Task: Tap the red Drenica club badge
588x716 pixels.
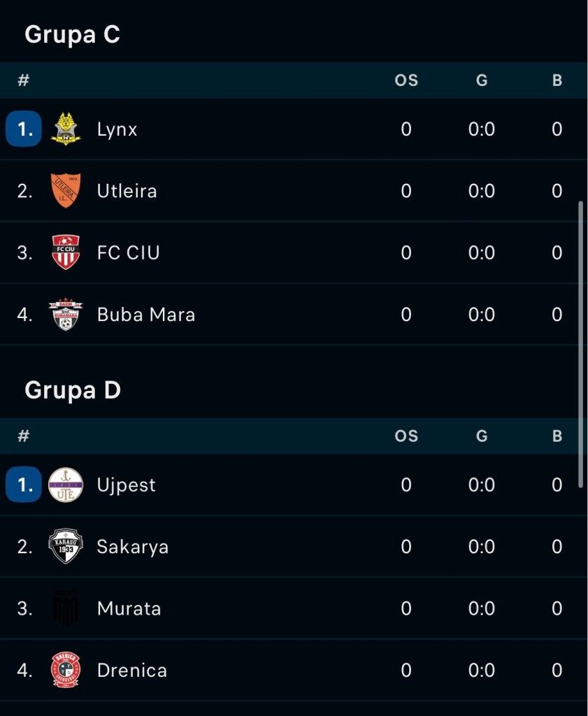Action: 66,670
